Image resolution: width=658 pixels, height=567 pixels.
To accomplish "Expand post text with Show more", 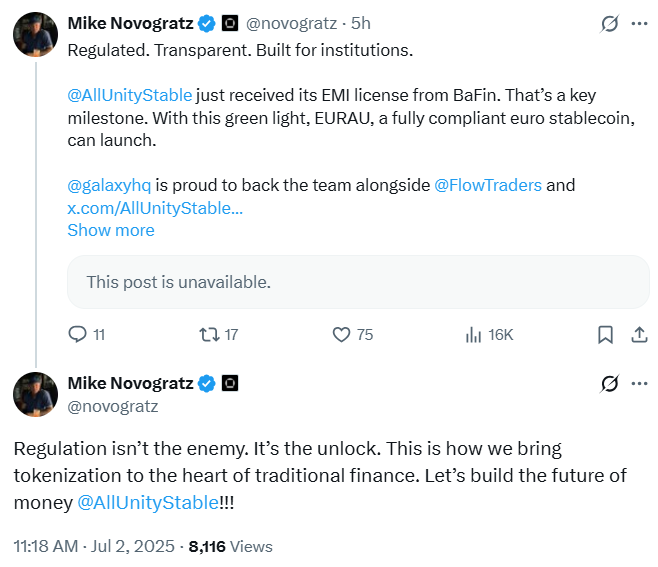I will (110, 230).
